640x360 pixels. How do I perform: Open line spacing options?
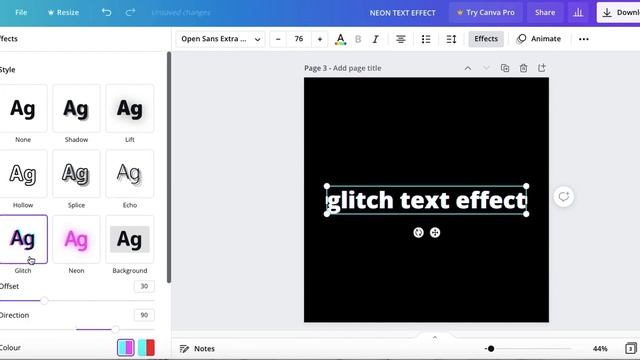pos(451,39)
